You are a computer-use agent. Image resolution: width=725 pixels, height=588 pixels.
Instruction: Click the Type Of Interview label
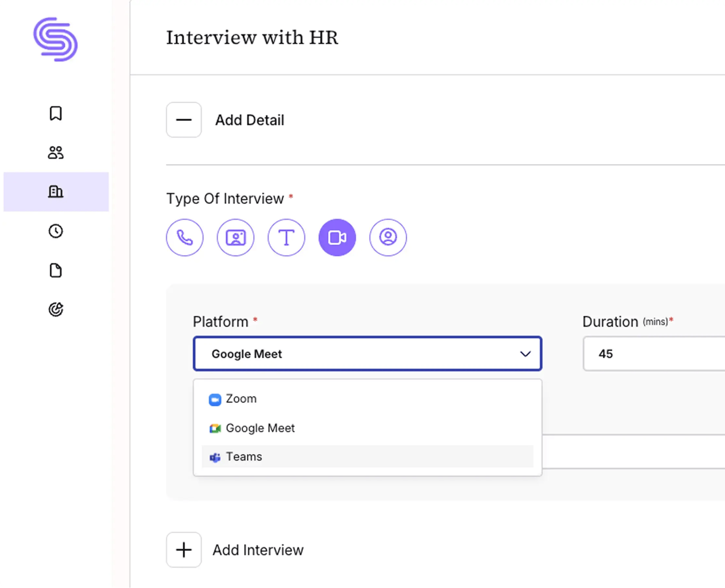pyautogui.click(x=225, y=199)
